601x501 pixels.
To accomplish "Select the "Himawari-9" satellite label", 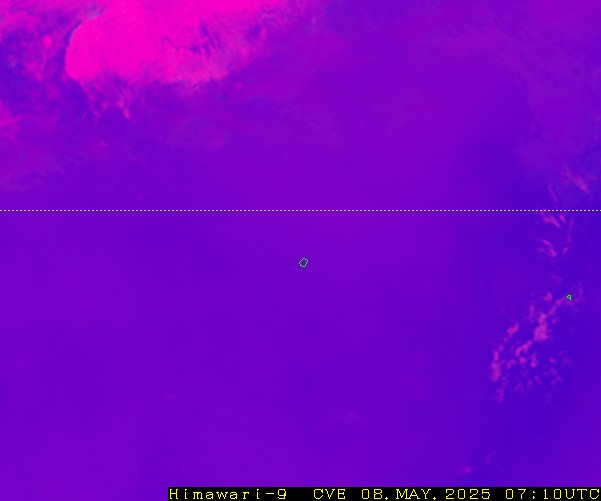I will [228, 494].
